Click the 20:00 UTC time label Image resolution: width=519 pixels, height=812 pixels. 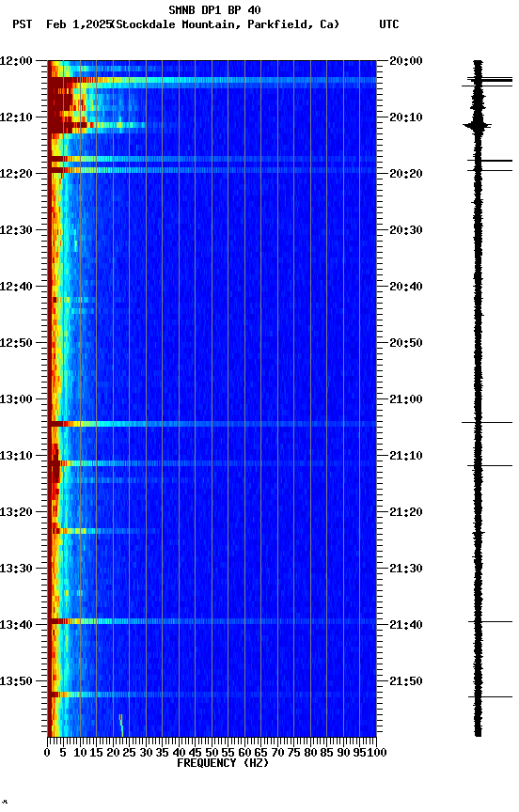406,61
